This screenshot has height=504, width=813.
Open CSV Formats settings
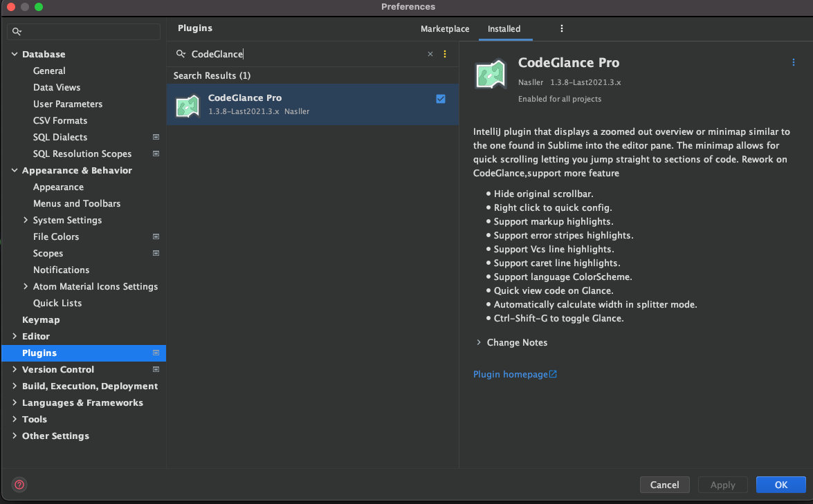coord(60,120)
